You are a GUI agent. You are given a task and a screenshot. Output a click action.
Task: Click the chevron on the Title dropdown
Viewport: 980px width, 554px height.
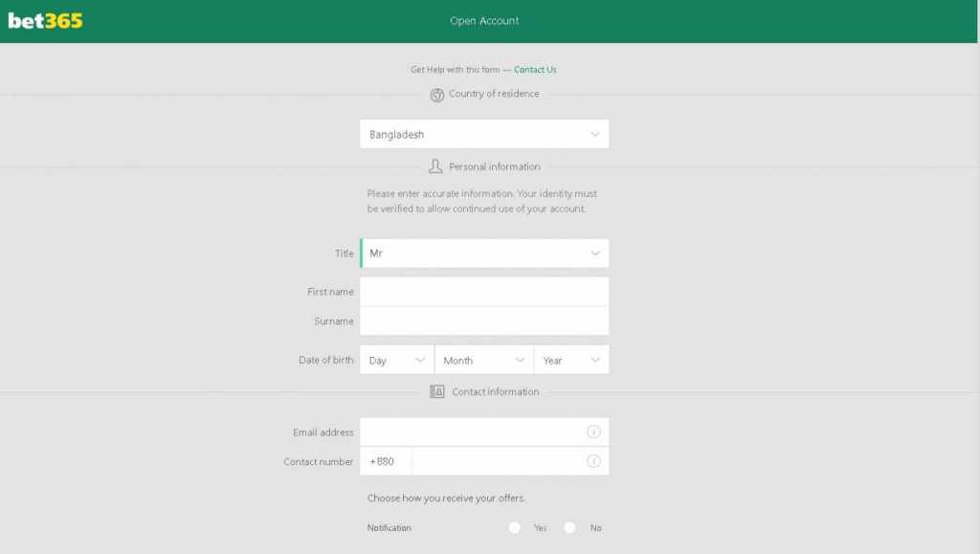point(593,253)
